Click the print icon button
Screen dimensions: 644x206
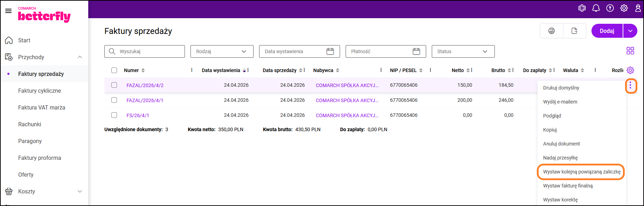[552, 31]
